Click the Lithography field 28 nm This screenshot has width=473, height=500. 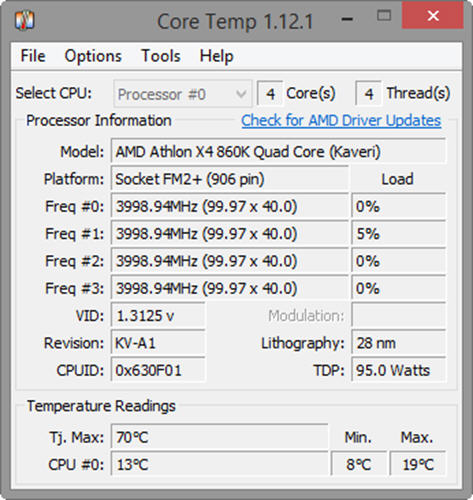tap(399, 343)
